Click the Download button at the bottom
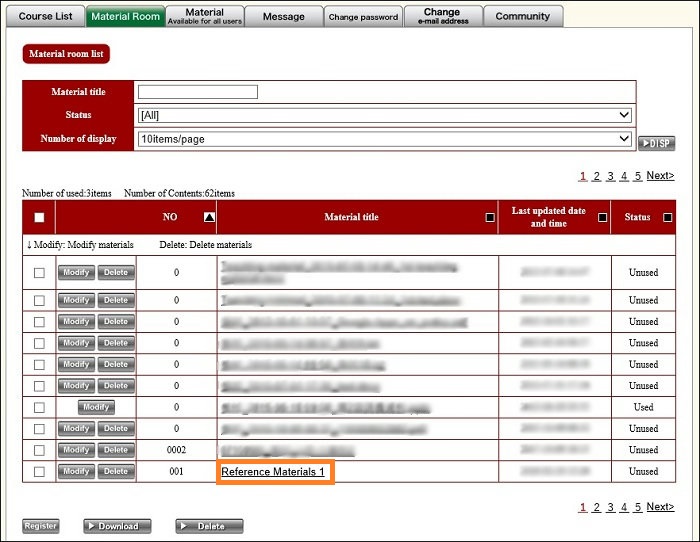Viewport: 700px width, 542px height. (117, 526)
